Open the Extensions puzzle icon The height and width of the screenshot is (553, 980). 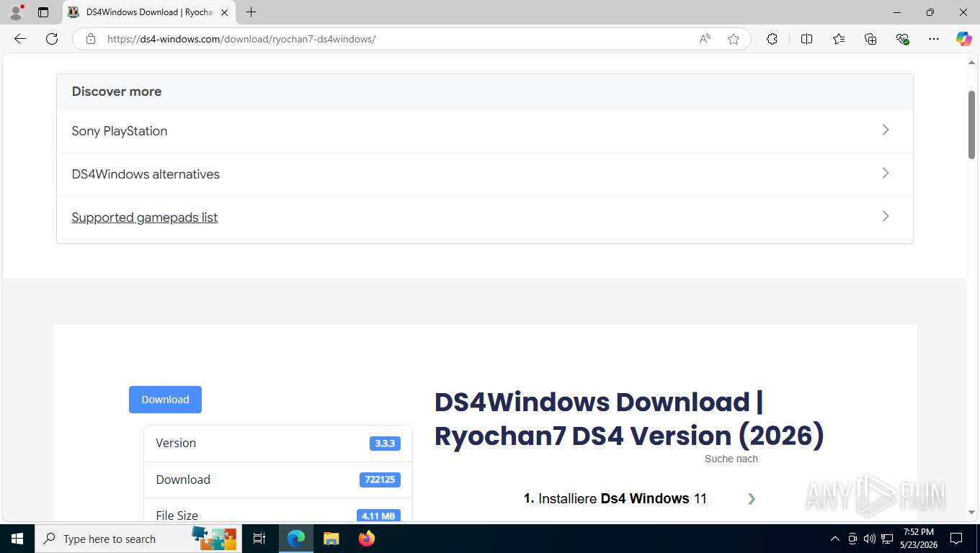click(772, 39)
